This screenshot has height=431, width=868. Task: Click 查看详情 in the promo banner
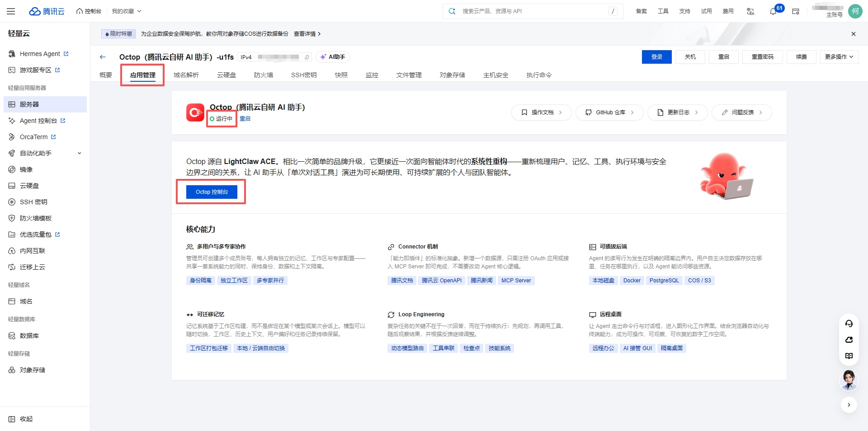click(x=307, y=34)
